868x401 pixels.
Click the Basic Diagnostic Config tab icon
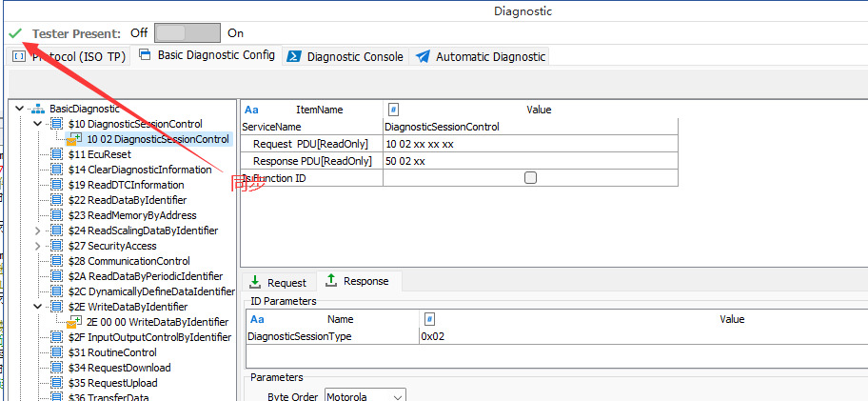pyautogui.click(x=145, y=55)
